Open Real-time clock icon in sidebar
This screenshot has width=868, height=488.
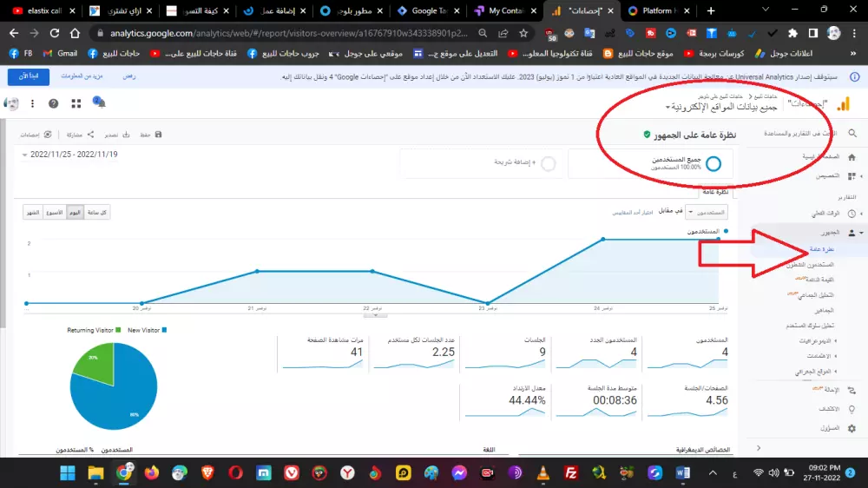[x=852, y=214]
